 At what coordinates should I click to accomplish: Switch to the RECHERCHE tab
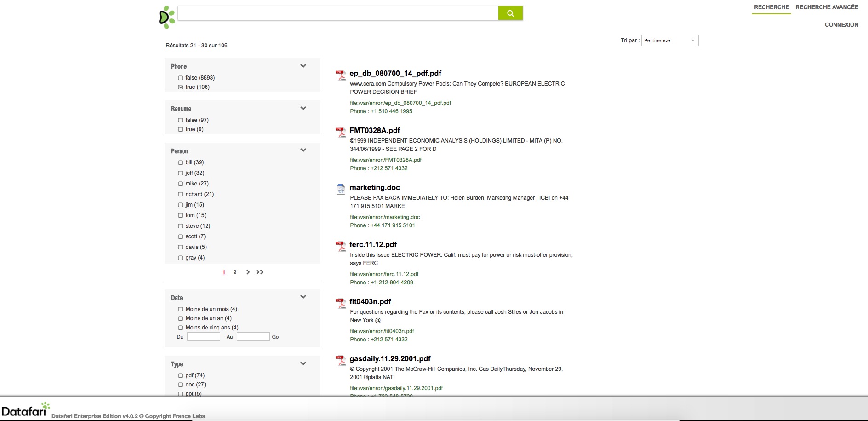coord(771,7)
